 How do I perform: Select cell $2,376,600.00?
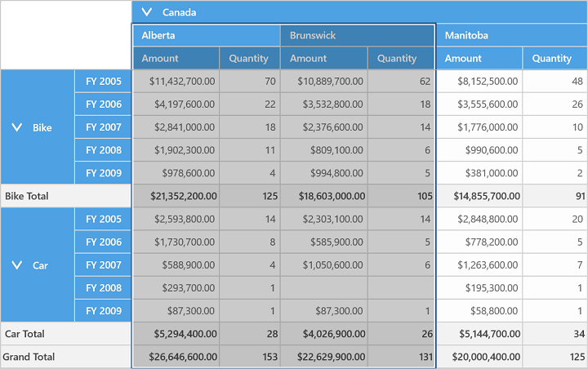324,127
